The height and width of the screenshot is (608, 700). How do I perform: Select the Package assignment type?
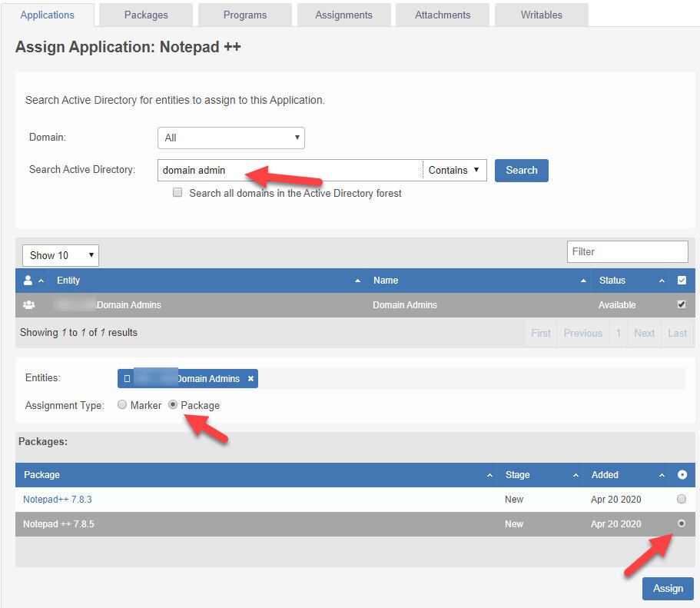(x=173, y=405)
